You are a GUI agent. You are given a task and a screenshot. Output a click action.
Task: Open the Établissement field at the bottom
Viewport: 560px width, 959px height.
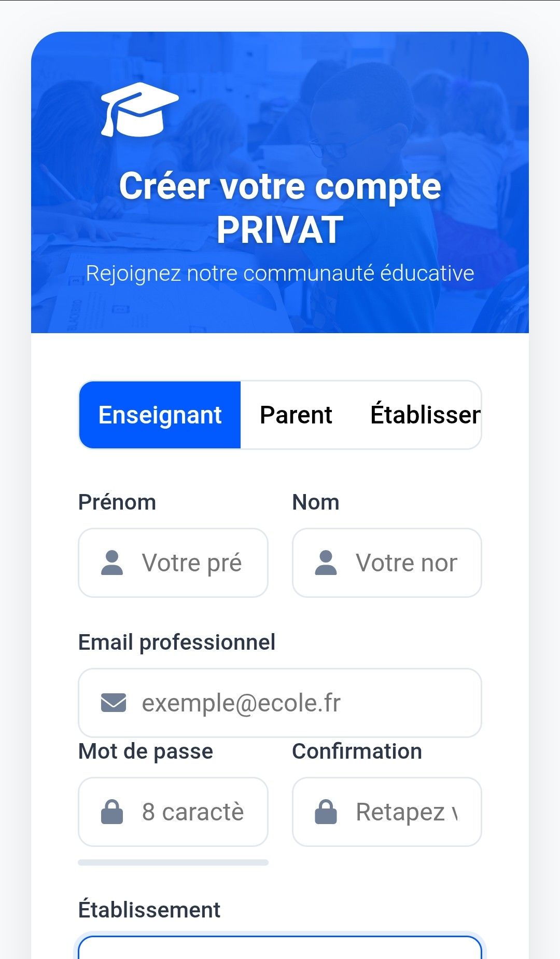click(x=280, y=949)
